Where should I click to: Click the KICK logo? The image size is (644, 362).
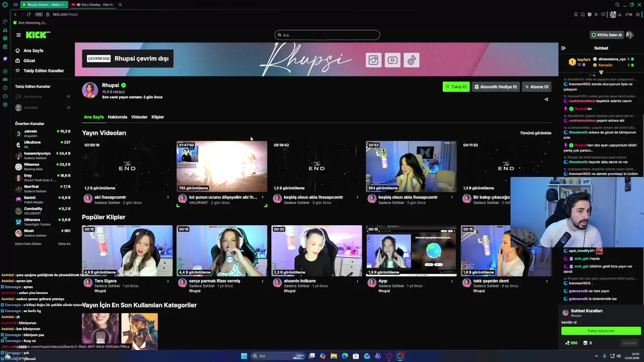[38, 35]
